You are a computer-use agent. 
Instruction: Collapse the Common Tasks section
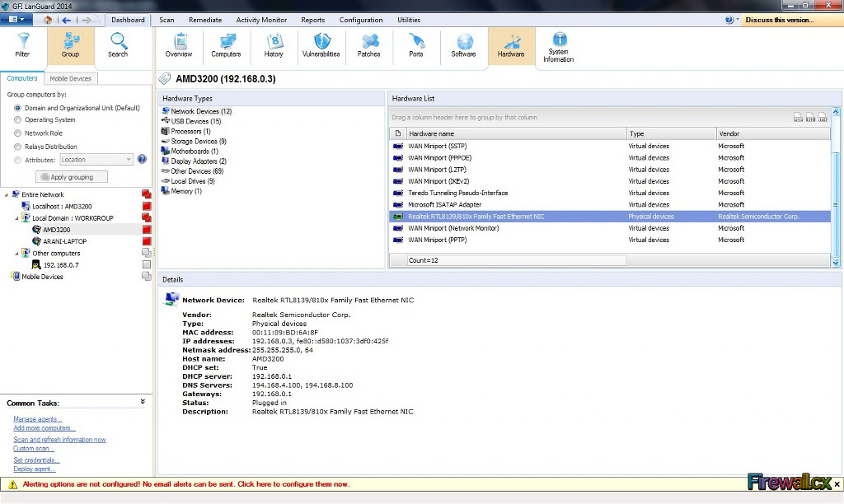[x=143, y=402]
